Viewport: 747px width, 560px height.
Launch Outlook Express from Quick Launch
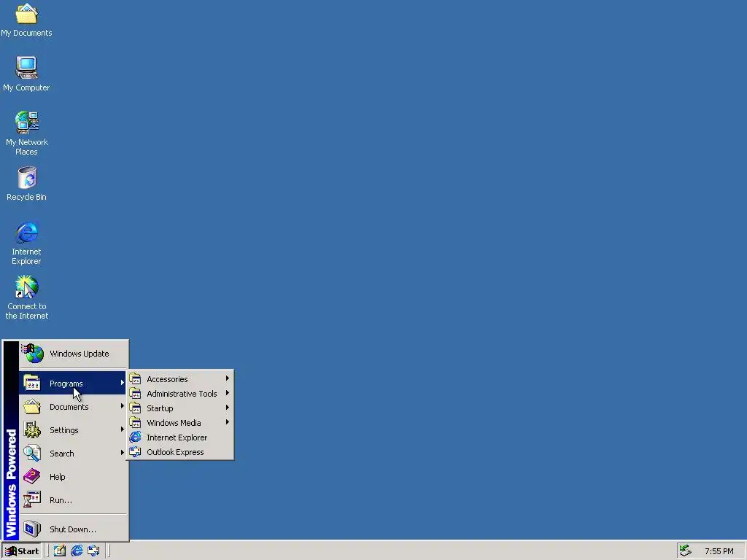coord(93,551)
